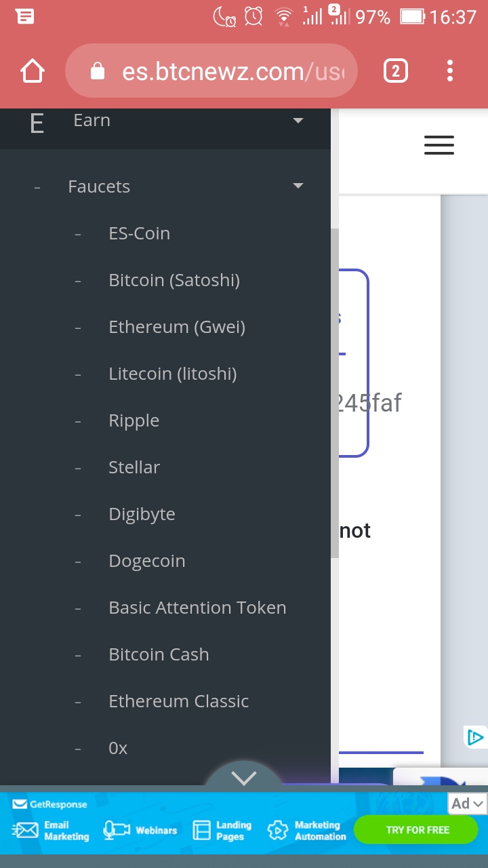Click the sidebar menu scrollbar
Screen dimensions: 488x868
tap(334, 393)
